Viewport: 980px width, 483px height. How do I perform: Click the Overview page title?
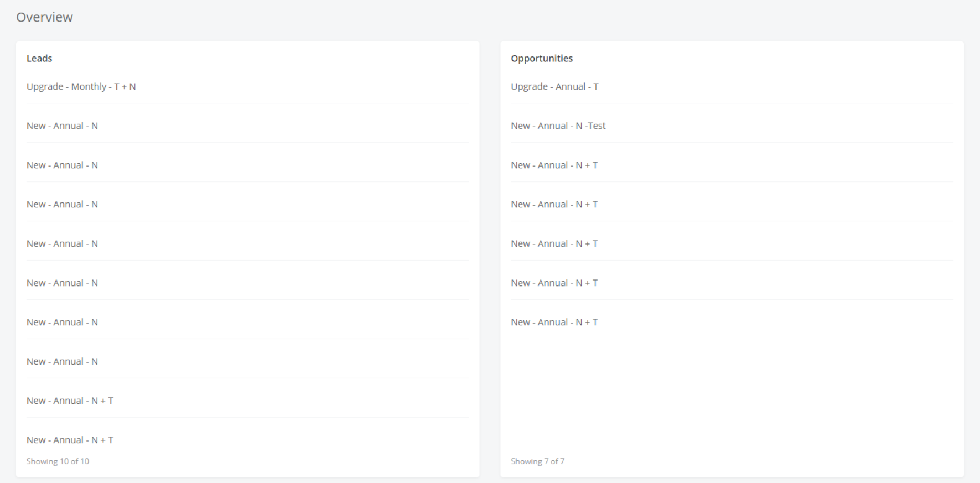click(x=44, y=17)
